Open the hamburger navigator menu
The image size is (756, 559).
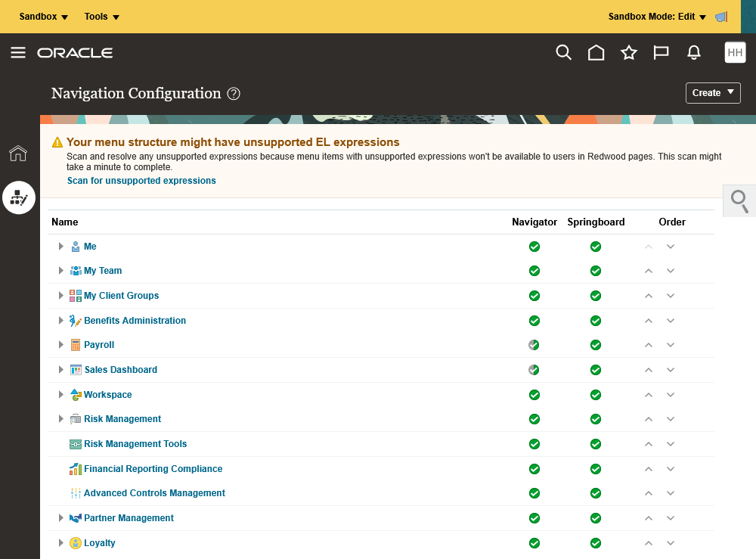(18, 52)
